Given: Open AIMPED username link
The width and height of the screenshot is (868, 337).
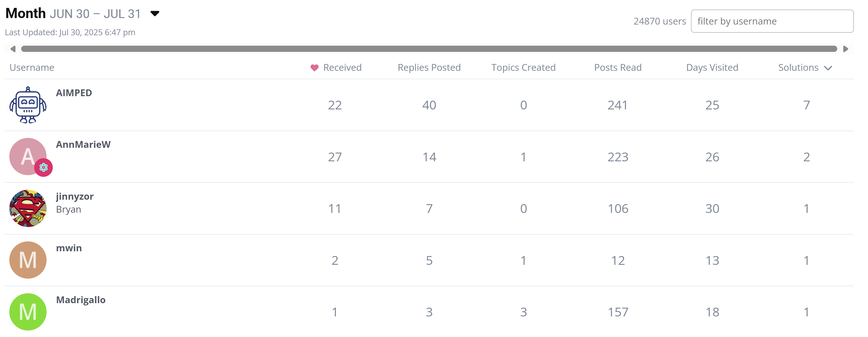Looking at the screenshot, I should (74, 92).
